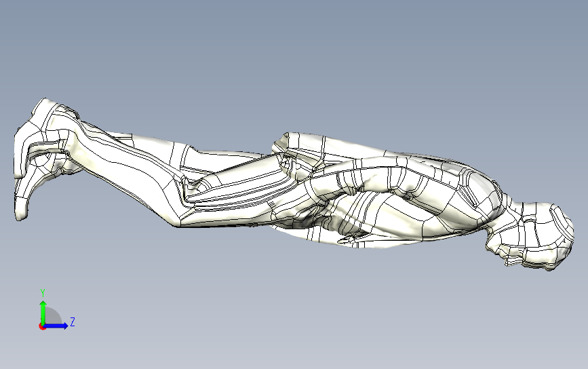Viewport: 588px width, 369px height.
Task: Click the red origin dot of the triad
Action: point(42,327)
